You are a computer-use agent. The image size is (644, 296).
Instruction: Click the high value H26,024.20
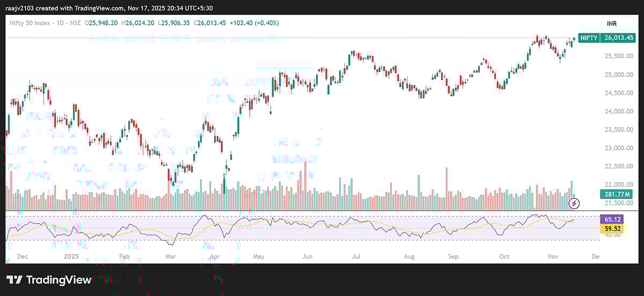[x=140, y=23]
